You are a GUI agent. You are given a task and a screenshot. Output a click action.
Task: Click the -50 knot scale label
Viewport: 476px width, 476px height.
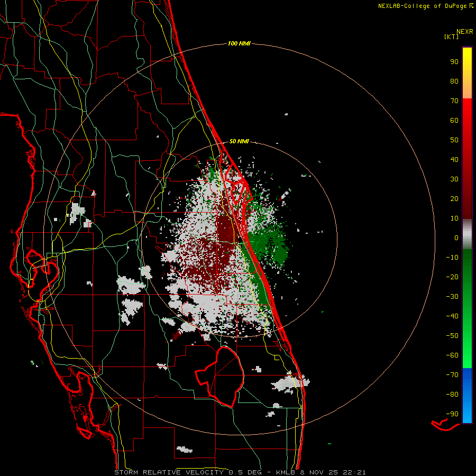tap(452, 335)
